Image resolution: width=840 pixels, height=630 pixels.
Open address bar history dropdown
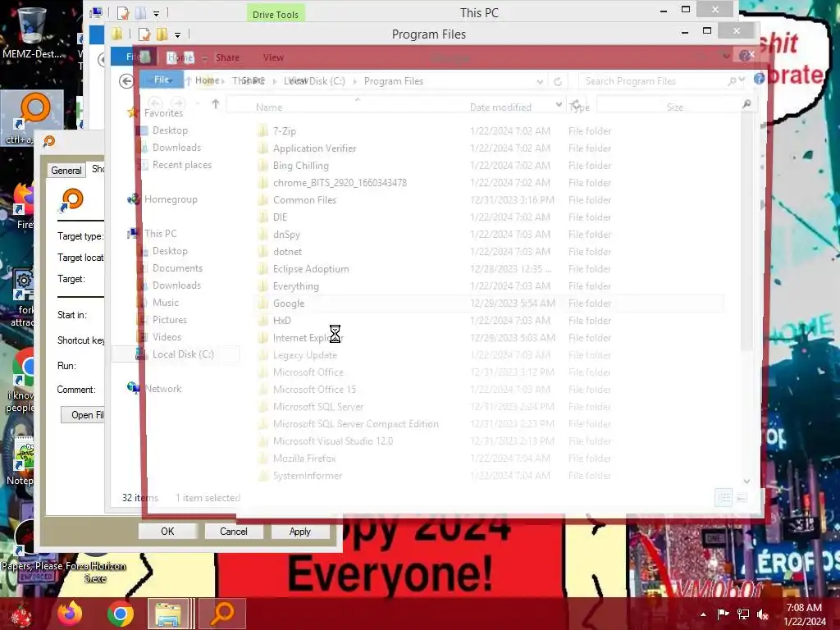pyautogui.click(x=540, y=81)
